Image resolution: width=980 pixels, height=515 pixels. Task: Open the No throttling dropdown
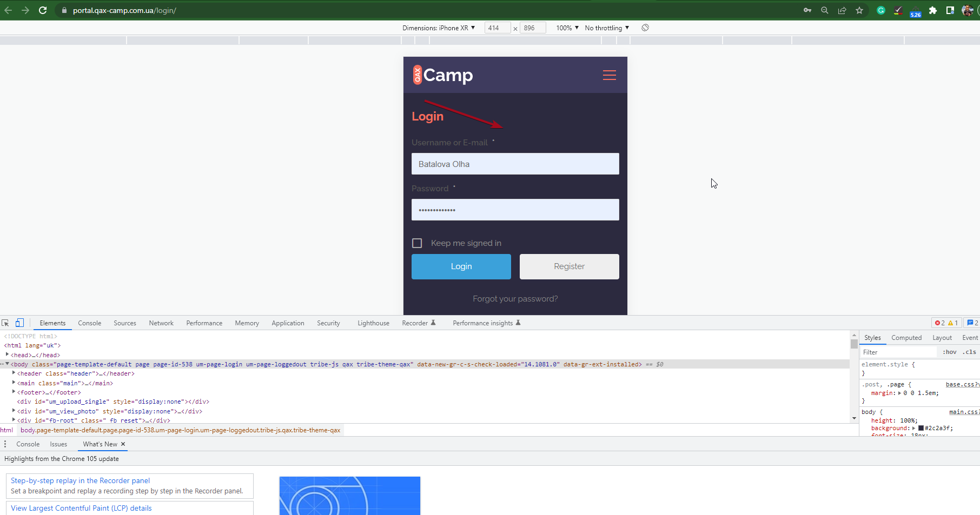coord(606,28)
